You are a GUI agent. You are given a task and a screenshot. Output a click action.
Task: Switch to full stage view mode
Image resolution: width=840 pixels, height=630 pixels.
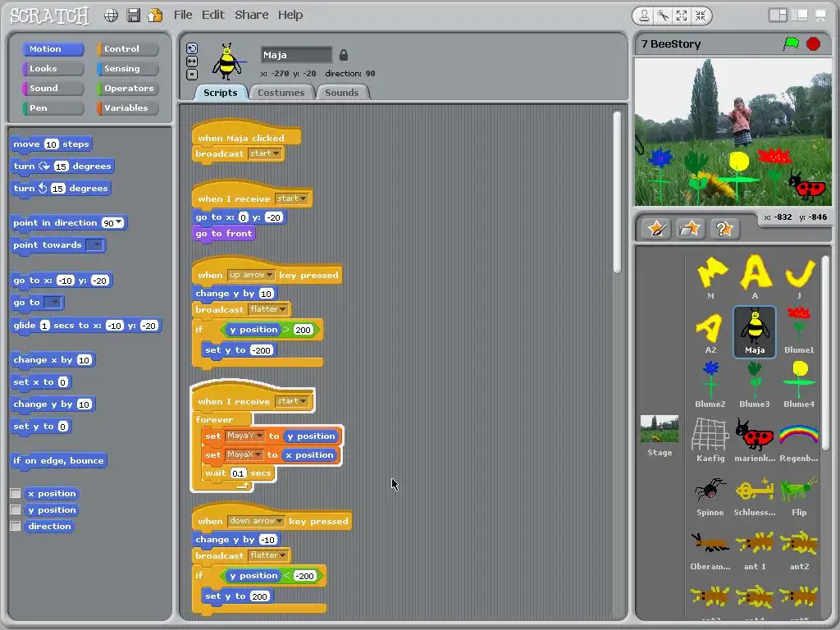click(x=799, y=16)
